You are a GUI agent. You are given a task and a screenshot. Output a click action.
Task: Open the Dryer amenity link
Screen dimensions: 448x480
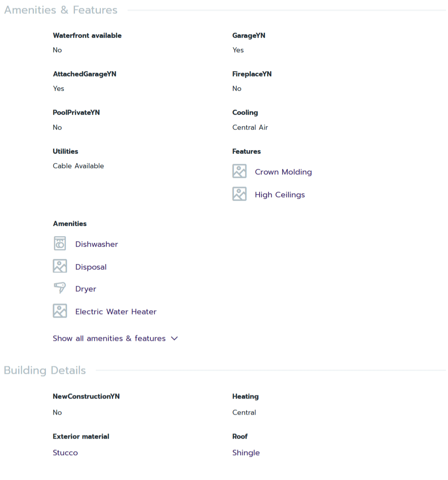[86, 289]
